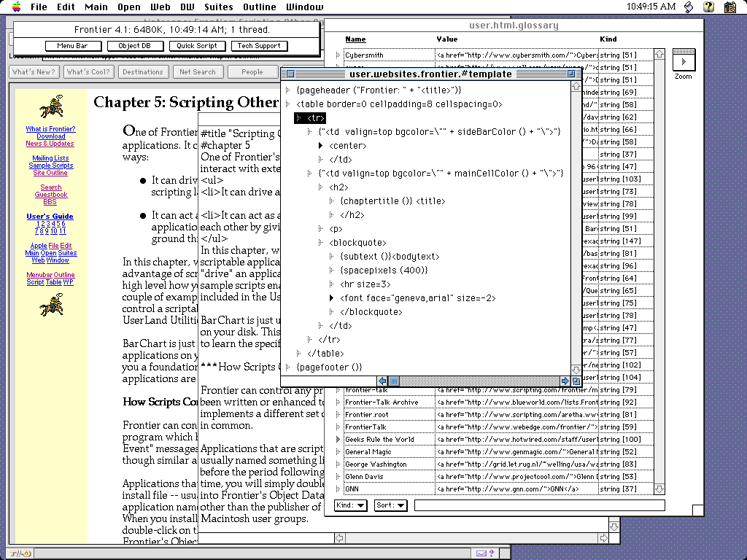Click the Zoom icon in glossary window

[683, 60]
